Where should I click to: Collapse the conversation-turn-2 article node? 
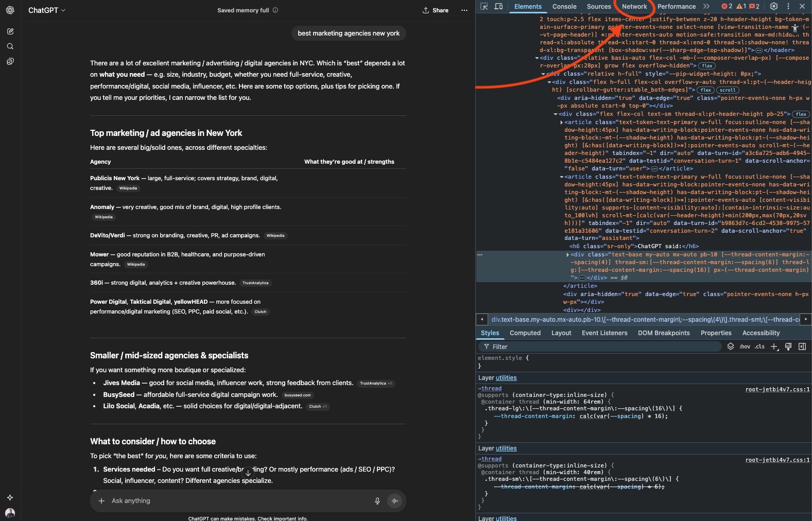pyautogui.click(x=561, y=177)
